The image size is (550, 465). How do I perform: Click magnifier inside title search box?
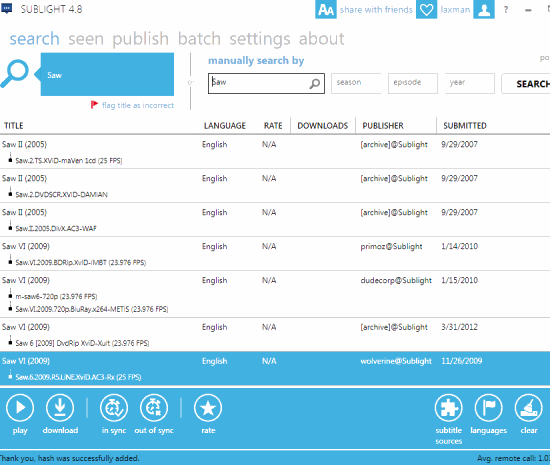click(315, 83)
